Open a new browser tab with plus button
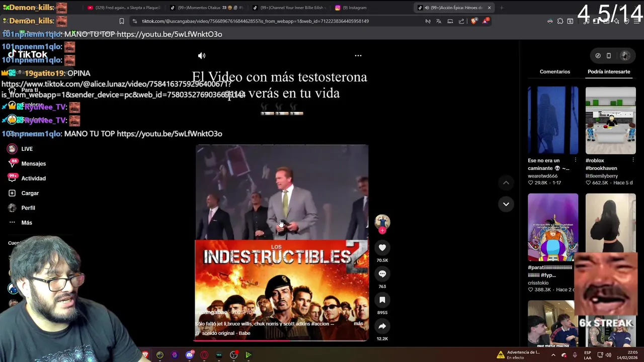Viewport: 644px width, 362px height. pyautogui.click(x=502, y=8)
